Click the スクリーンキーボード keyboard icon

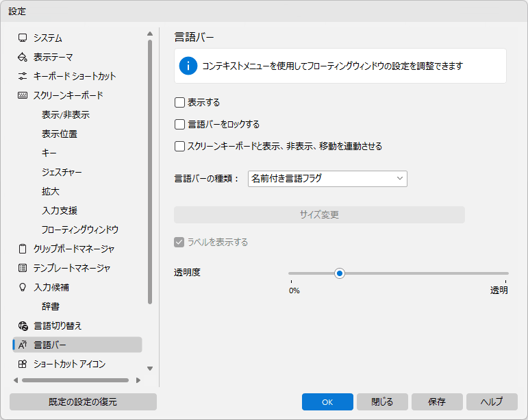click(x=23, y=95)
